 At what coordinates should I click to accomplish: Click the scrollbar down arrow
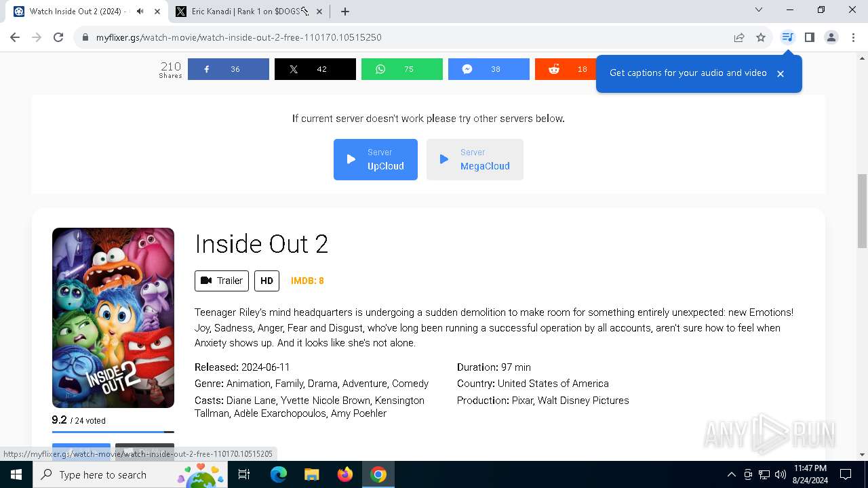point(862,455)
